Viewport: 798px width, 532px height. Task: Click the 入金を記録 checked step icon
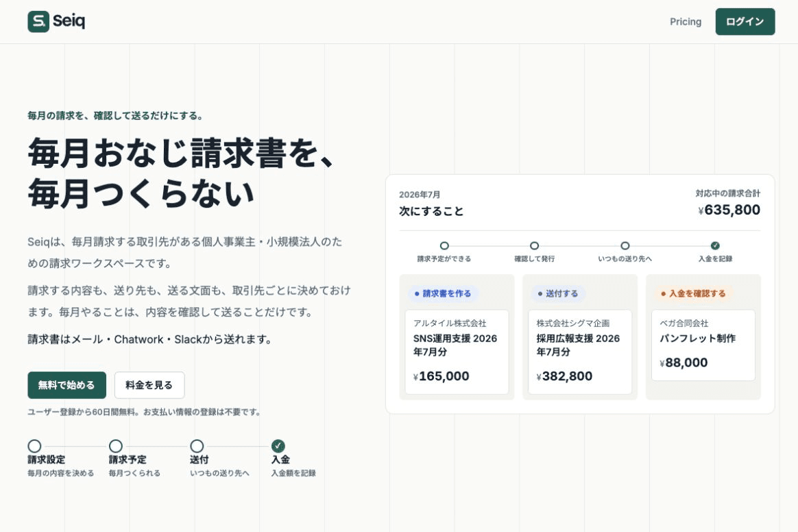[x=715, y=245]
